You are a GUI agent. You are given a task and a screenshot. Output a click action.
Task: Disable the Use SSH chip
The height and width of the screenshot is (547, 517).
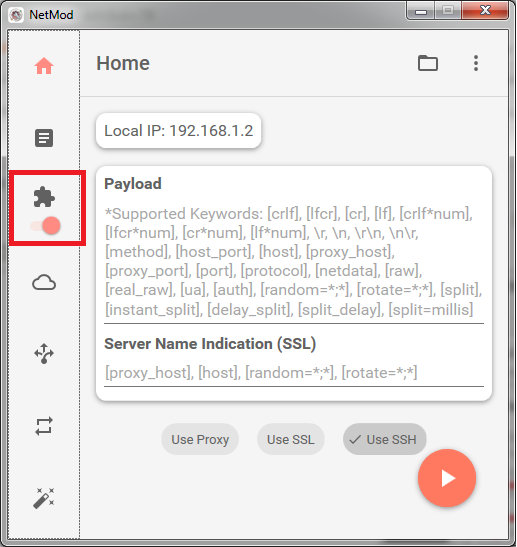tap(384, 439)
